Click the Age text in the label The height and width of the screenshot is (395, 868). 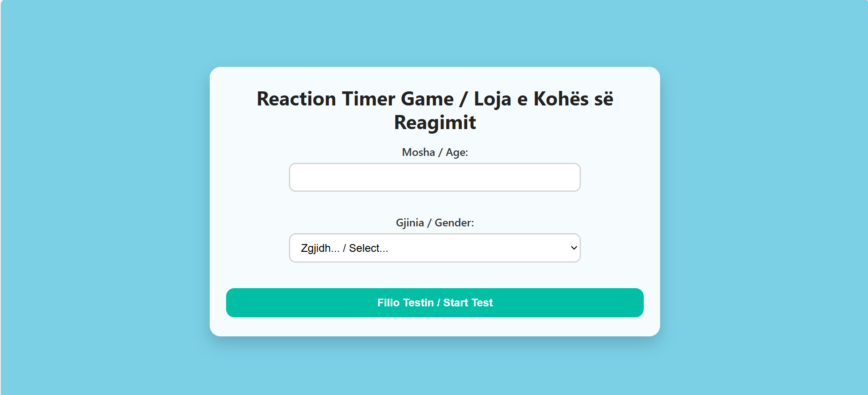click(x=456, y=152)
